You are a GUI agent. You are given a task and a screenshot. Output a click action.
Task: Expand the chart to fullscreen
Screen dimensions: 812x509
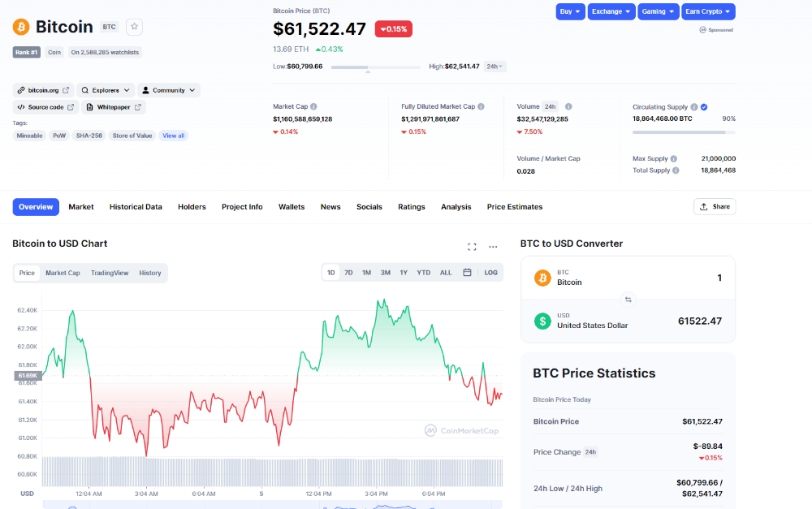click(472, 247)
